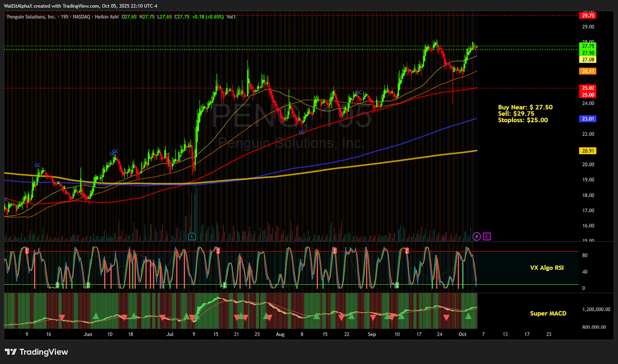The image size is (618, 364).
Task: Select the red 29.75 price label
Action: pyautogui.click(x=588, y=15)
